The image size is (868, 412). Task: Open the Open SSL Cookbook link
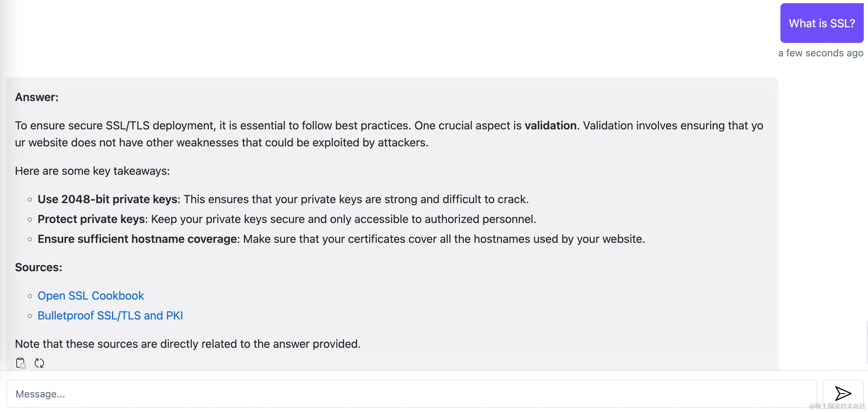(91, 296)
